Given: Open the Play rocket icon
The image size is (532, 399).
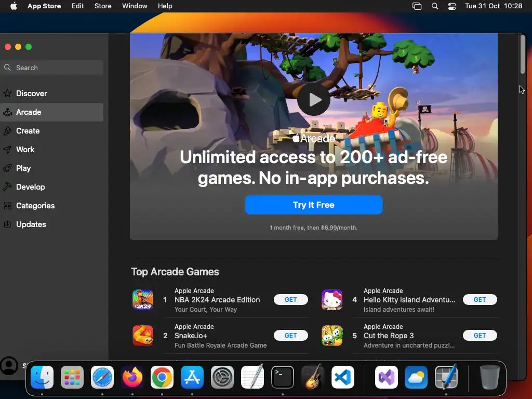Looking at the screenshot, I should (x=7, y=168).
